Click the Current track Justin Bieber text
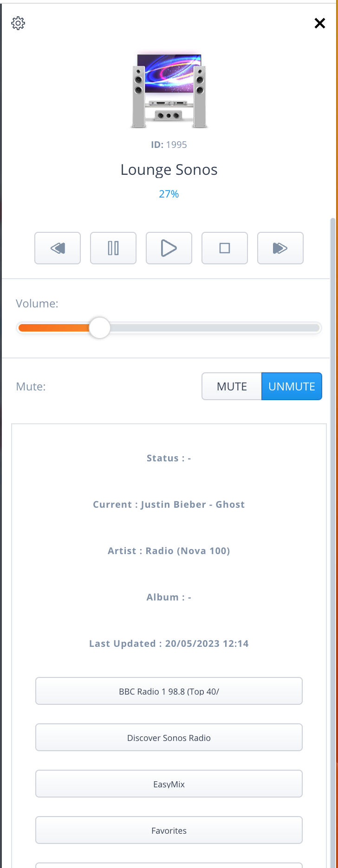The image size is (338, 868). (x=169, y=504)
